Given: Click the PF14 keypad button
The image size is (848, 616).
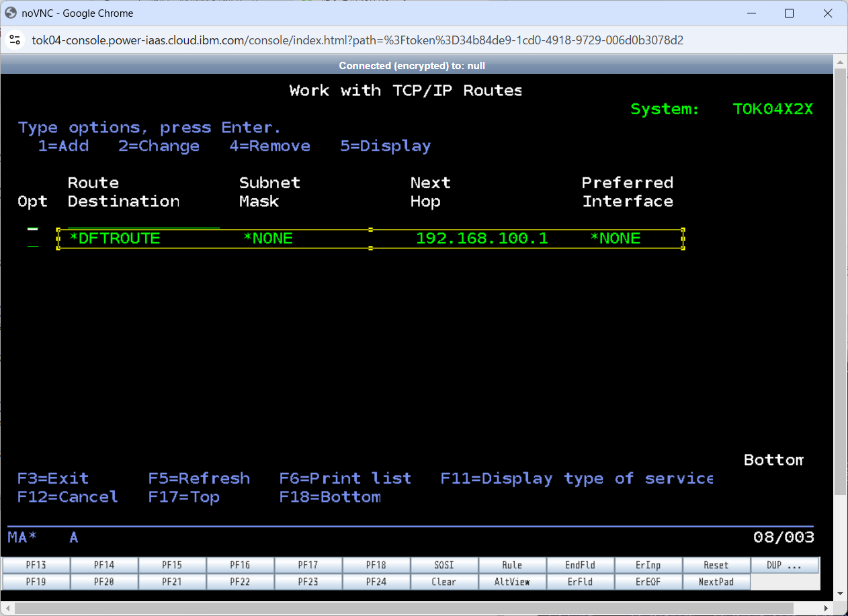Looking at the screenshot, I should coord(104,565).
